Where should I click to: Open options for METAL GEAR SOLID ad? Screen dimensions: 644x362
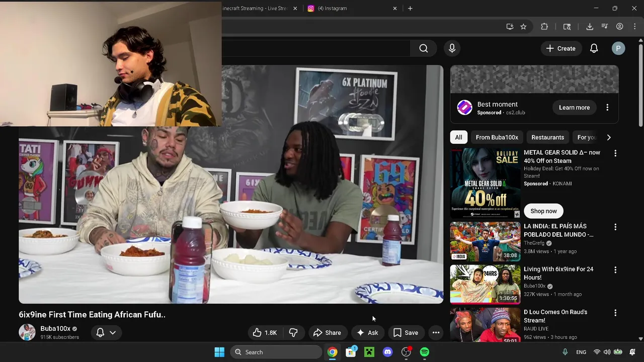coord(615,153)
